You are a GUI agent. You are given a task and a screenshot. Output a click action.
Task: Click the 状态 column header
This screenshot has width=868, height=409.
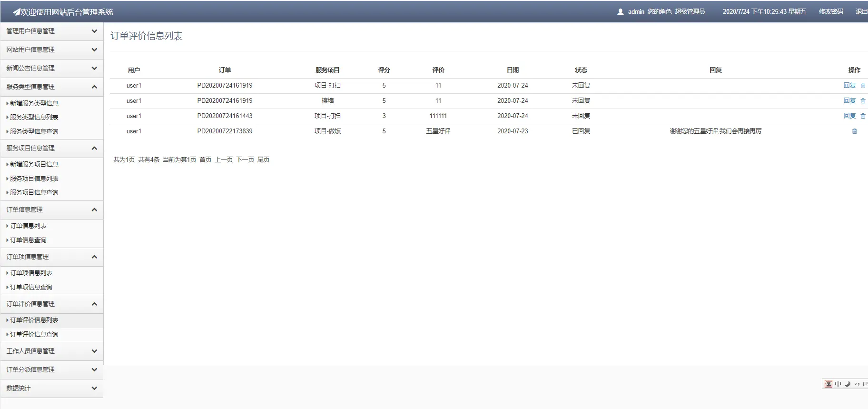click(581, 70)
